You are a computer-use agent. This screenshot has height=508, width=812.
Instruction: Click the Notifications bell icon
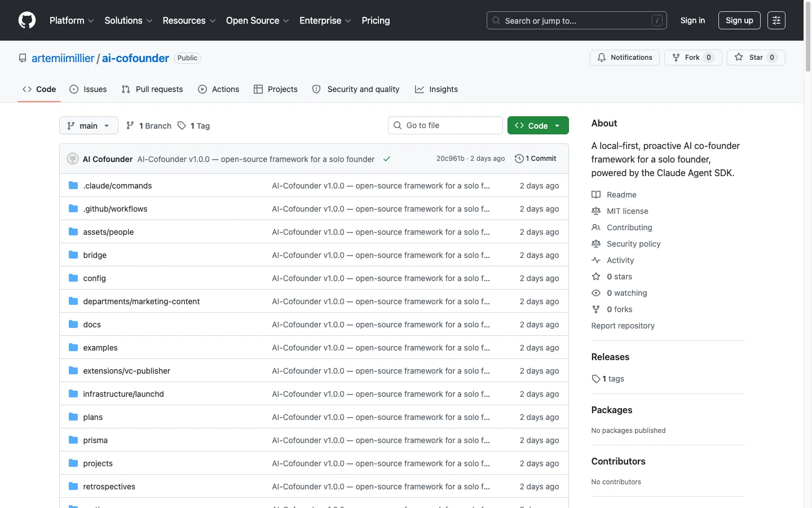[x=602, y=58]
